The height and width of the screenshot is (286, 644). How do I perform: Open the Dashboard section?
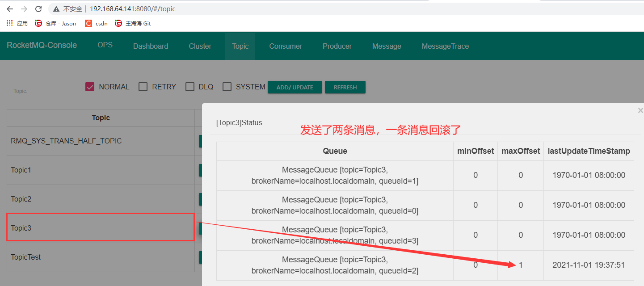click(x=151, y=46)
